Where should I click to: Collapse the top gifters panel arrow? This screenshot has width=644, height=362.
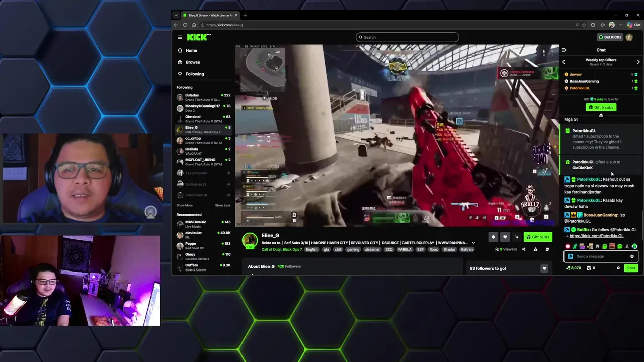[601, 115]
